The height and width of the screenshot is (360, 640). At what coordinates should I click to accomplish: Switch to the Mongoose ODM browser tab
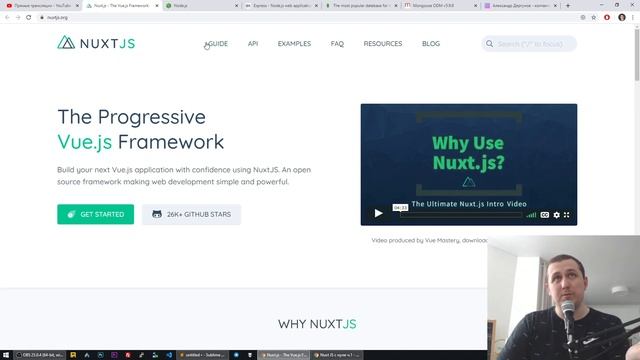(x=441, y=6)
